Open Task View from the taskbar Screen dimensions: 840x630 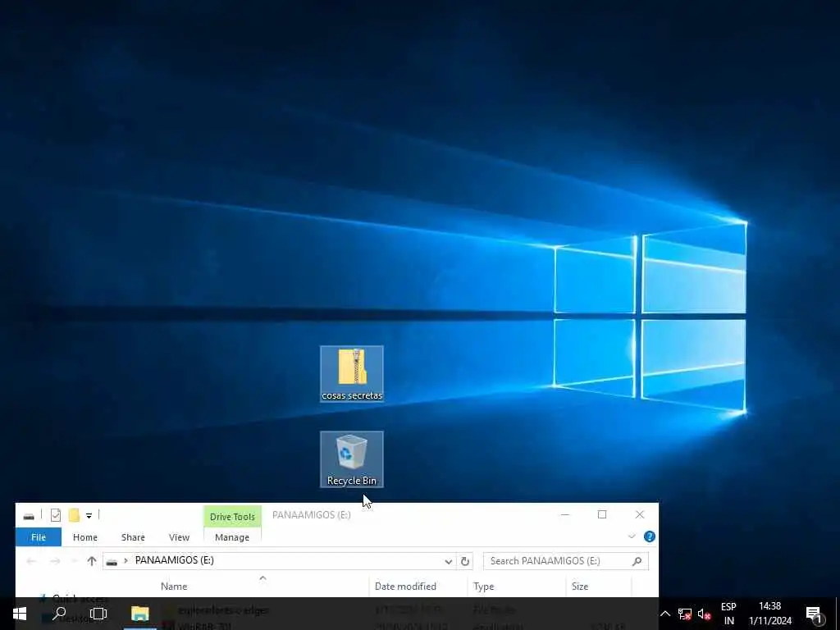click(x=98, y=614)
